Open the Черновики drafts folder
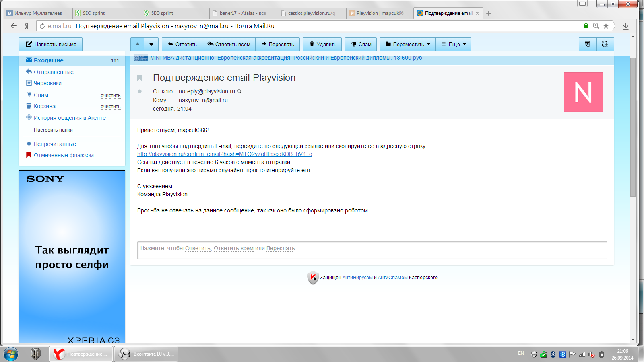 click(x=47, y=83)
